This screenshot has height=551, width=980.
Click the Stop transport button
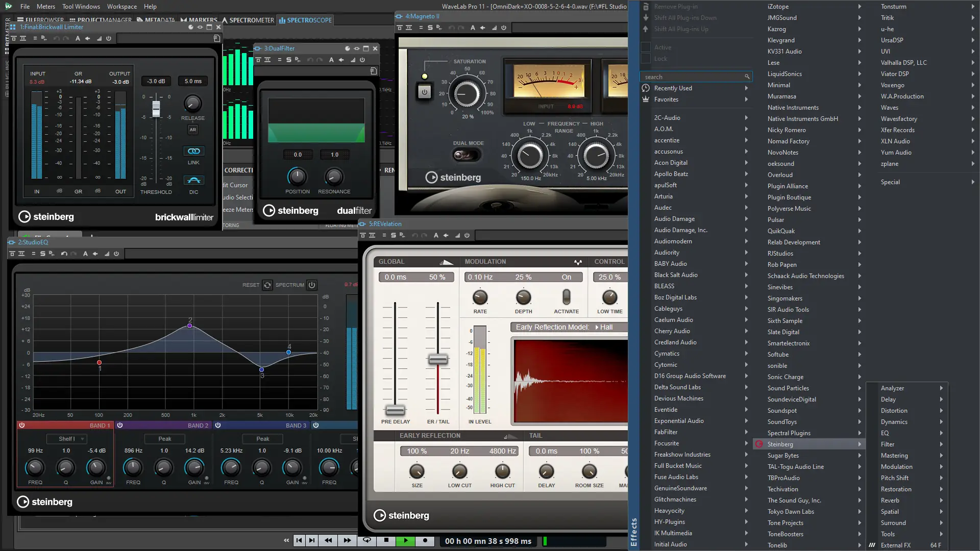[x=386, y=540]
